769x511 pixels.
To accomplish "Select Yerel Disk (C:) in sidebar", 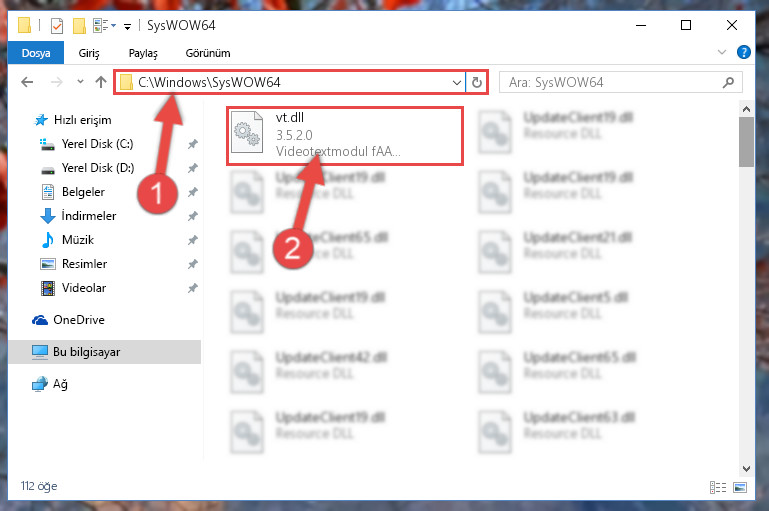I will [97, 144].
